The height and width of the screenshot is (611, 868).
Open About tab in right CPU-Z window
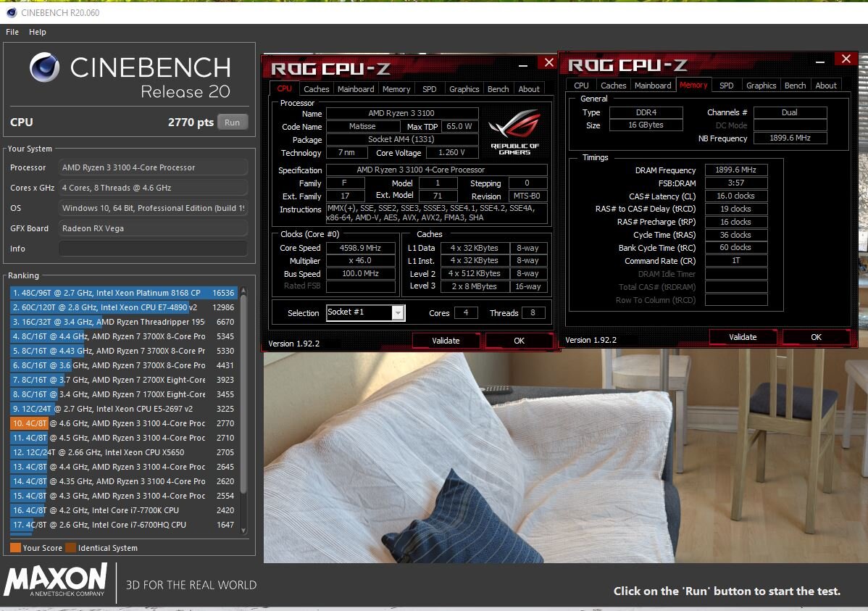tap(826, 86)
